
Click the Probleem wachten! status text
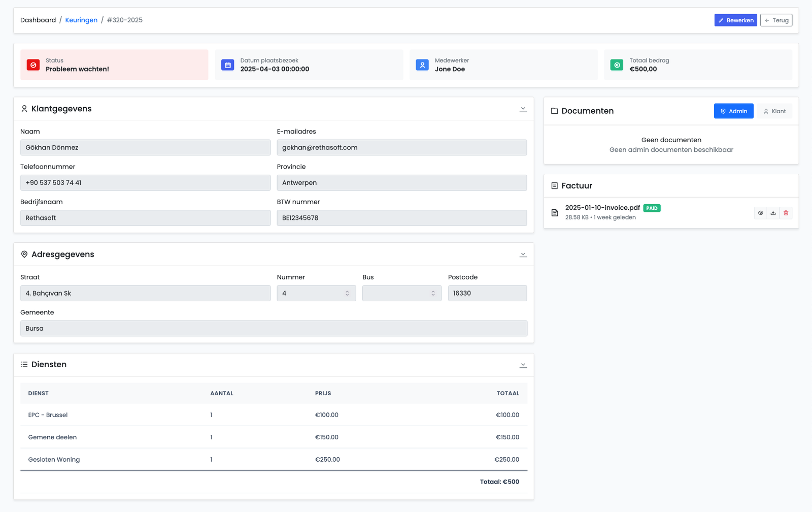(x=77, y=69)
